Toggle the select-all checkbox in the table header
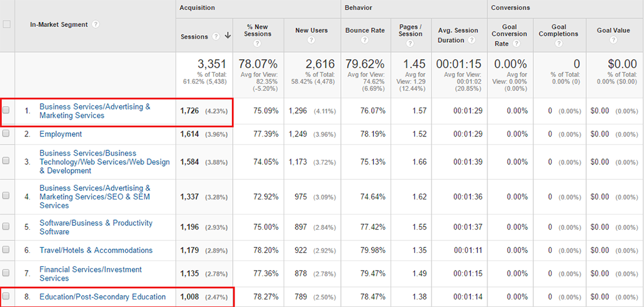Screen dimensions: 644x307 pyautogui.click(x=7, y=25)
